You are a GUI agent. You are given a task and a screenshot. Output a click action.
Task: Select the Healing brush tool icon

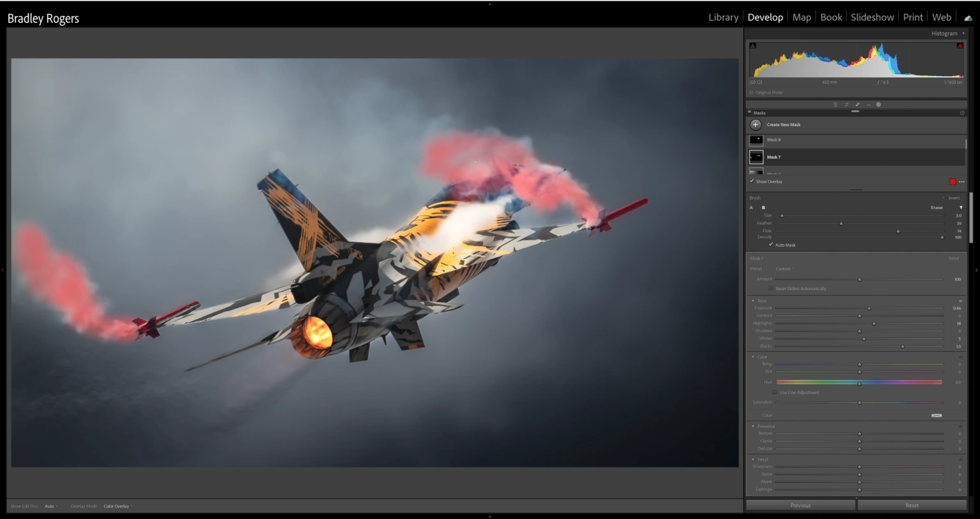857,105
